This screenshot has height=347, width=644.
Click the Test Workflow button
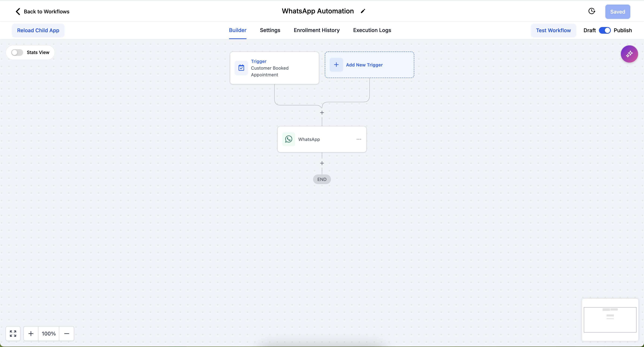553,31
